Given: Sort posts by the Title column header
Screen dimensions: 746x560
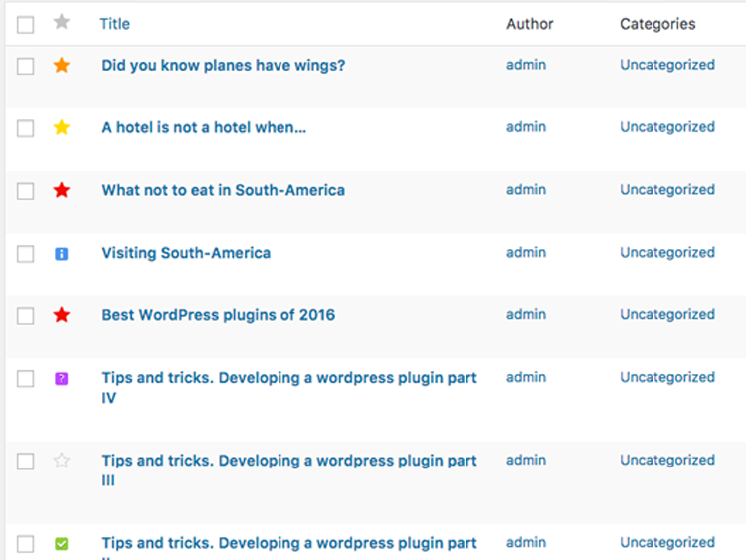Looking at the screenshot, I should [114, 24].
